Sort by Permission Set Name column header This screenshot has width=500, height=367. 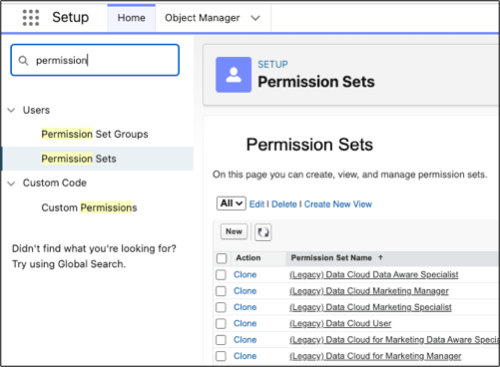(x=331, y=258)
